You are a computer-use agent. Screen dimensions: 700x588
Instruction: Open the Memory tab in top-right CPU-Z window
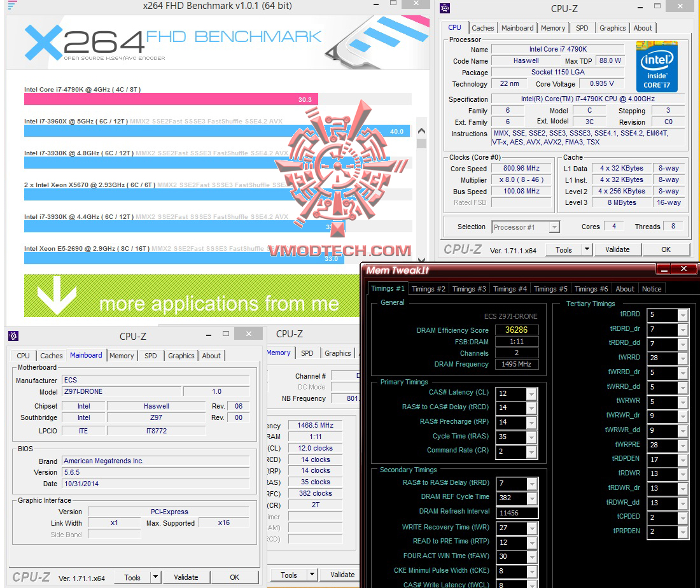point(553,27)
